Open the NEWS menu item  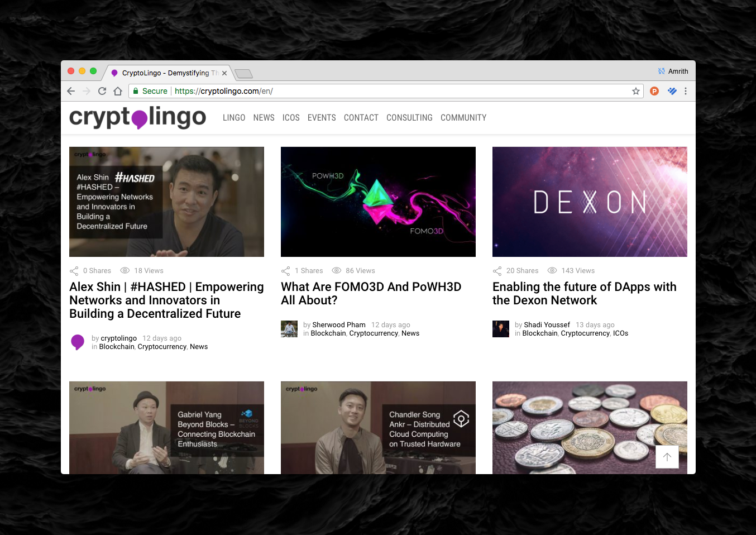click(x=264, y=118)
